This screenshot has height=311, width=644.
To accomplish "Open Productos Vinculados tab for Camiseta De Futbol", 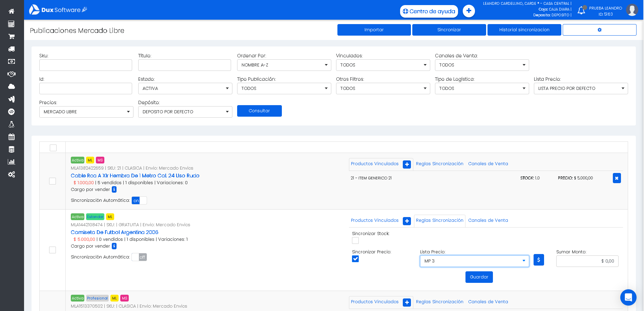I will click(375, 220).
